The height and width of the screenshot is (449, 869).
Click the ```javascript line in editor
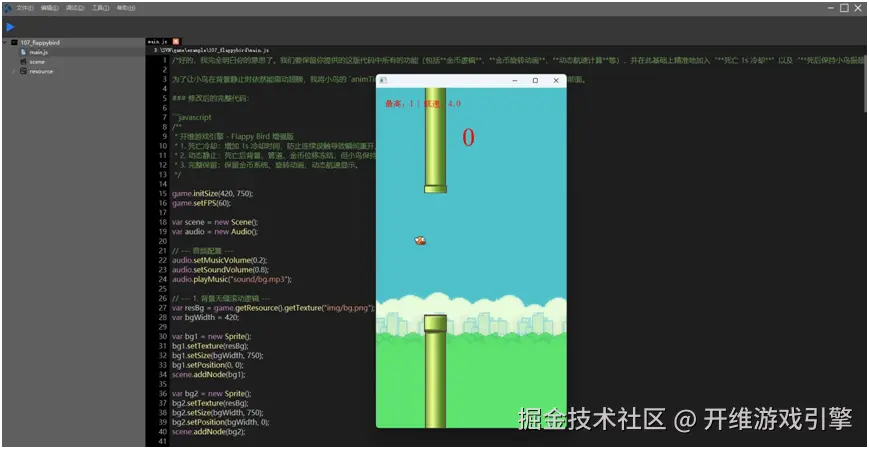coord(192,118)
